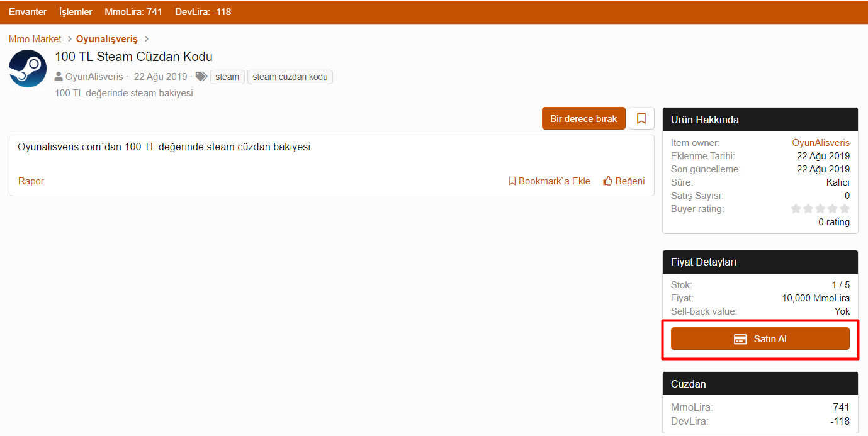The width and height of the screenshot is (868, 436).
Task: Click the Ürün Hakkında panel header
Action: (x=760, y=120)
